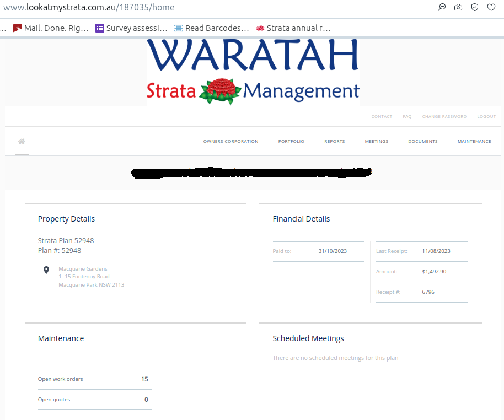Open the FAQ link
The height and width of the screenshot is (420, 504).
tap(407, 117)
